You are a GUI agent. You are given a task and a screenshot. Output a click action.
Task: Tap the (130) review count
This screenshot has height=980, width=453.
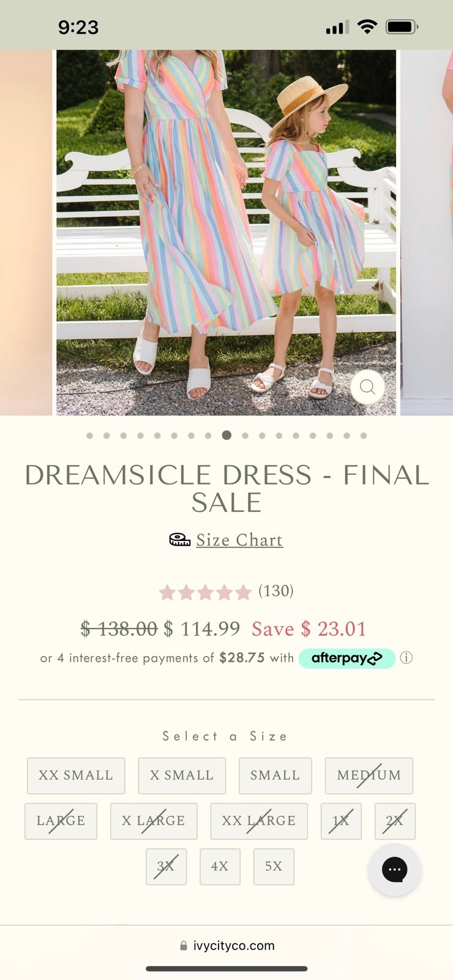(276, 590)
